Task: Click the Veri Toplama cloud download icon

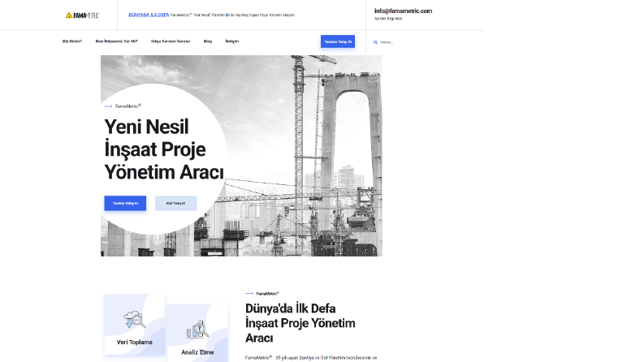Action: (x=134, y=319)
